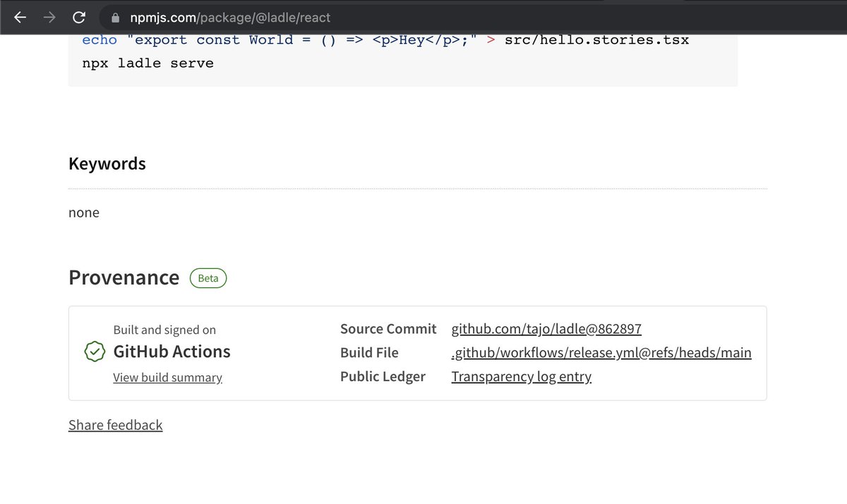The height and width of the screenshot is (504, 847).
Task: Click the Source Commit label
Action: point(389,329)
